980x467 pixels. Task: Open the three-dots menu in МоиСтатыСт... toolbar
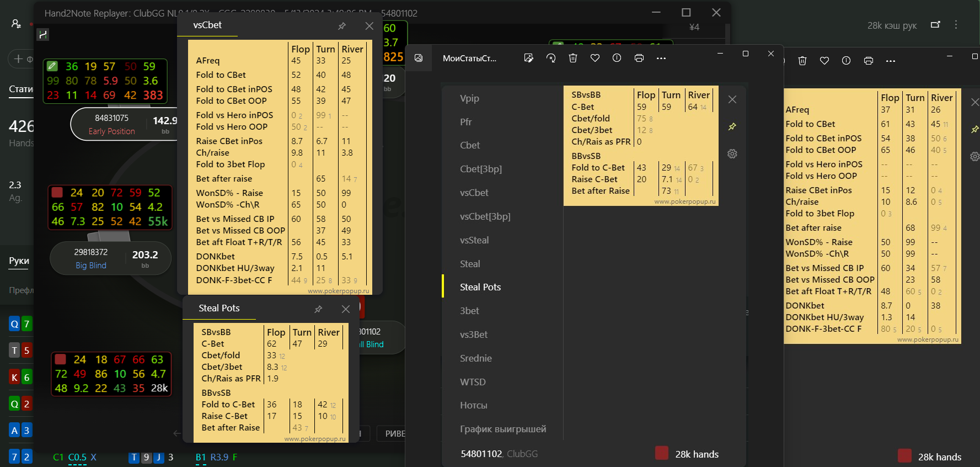661,58
